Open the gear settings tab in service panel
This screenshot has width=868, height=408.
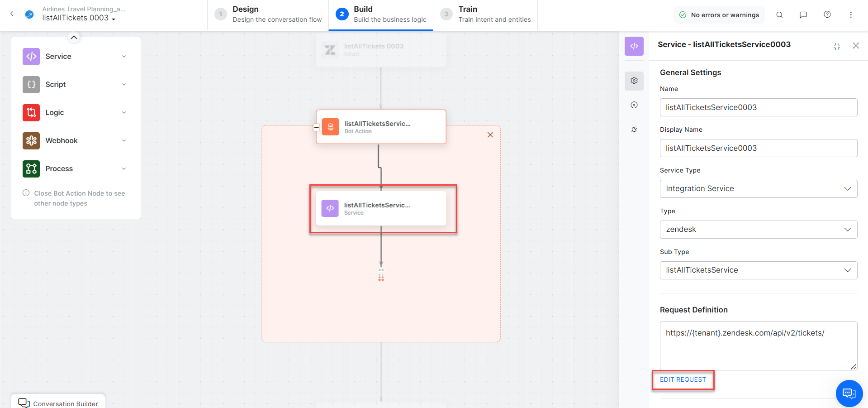(x=634, y=81)
